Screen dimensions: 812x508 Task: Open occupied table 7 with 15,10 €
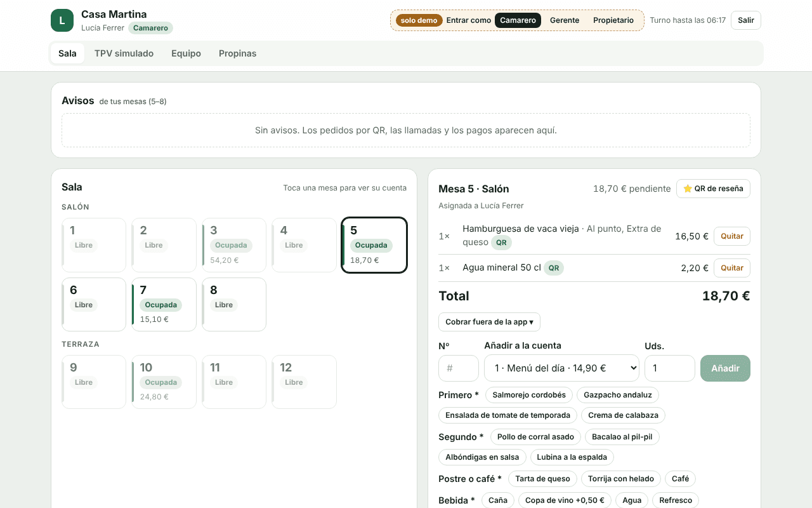[x=164, y=304]
